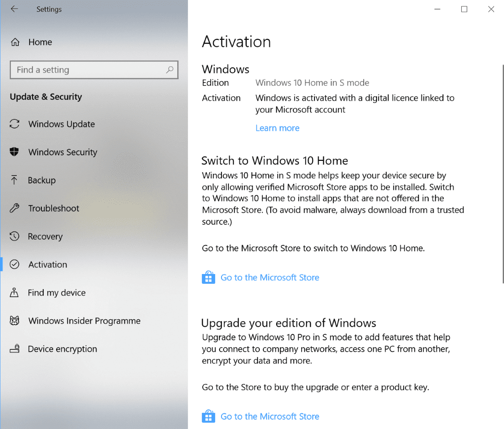Click the Activation checkmark circle icon
Image resolution: width=504 pixels, height=429 pixels.
pyautogui.click(x=14, y=264)
